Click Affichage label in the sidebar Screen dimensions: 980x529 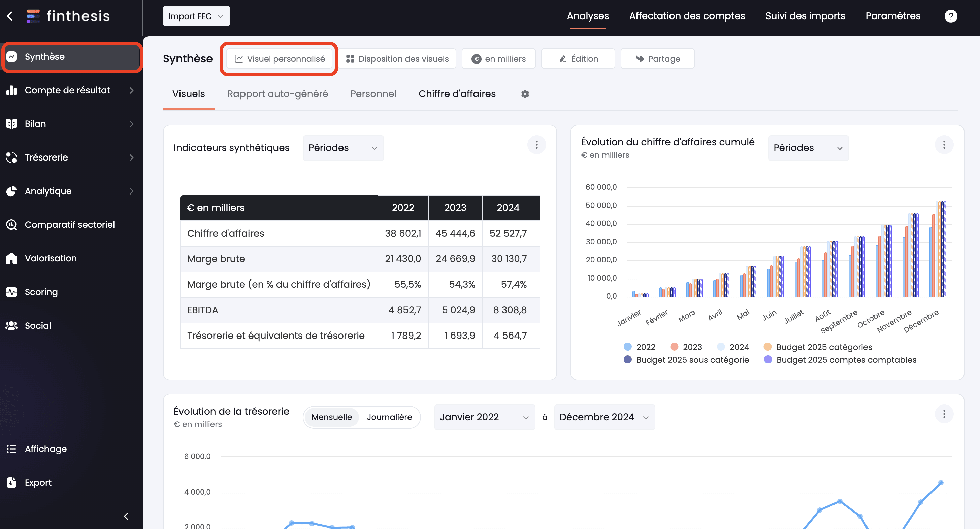(x=46, y=449)
